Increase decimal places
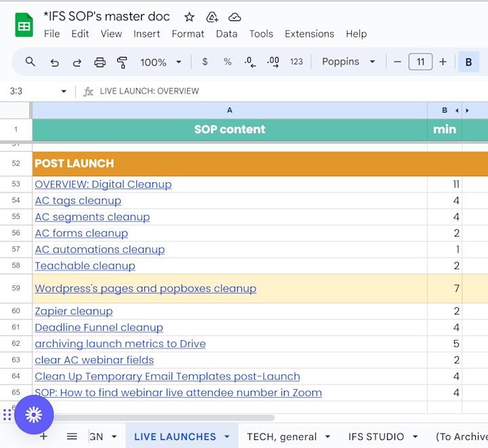Screen dimensions: 488x448 click(x=273, y=62)
